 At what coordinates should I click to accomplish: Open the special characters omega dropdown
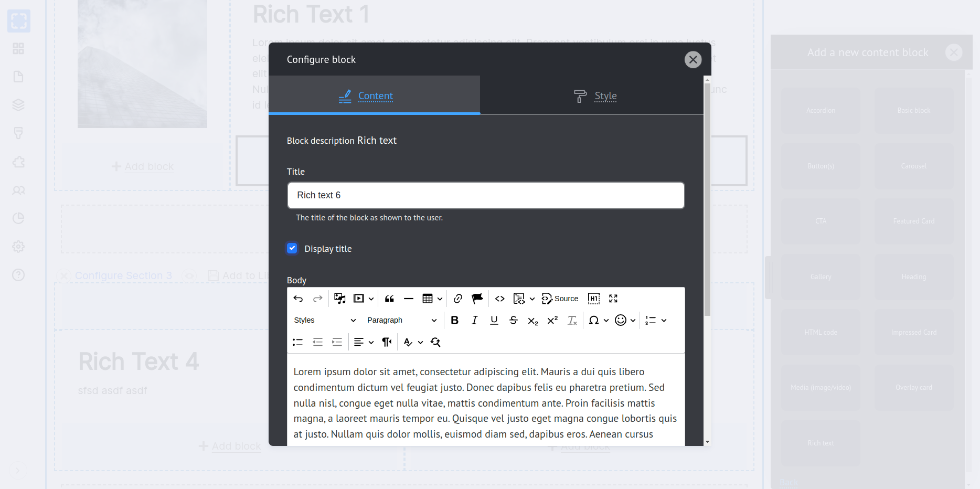pos(599,320)
